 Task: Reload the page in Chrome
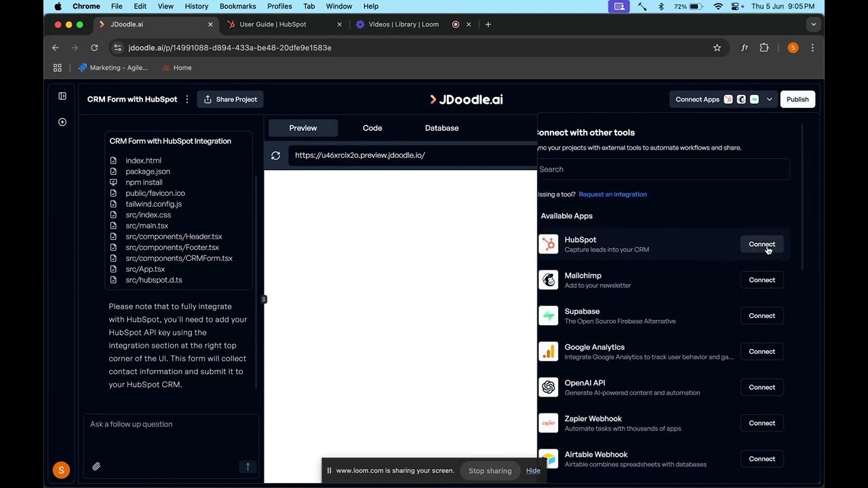coord(94,47)
